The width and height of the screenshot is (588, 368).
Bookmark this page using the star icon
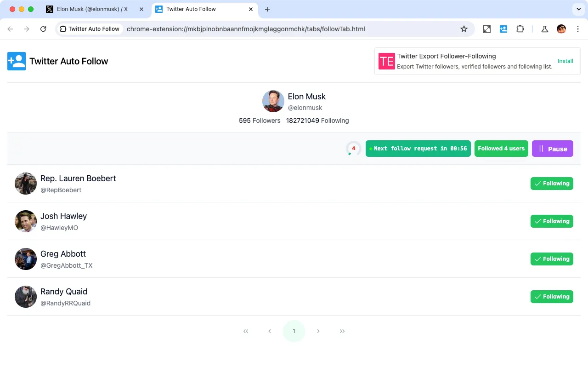pos(464,29)
